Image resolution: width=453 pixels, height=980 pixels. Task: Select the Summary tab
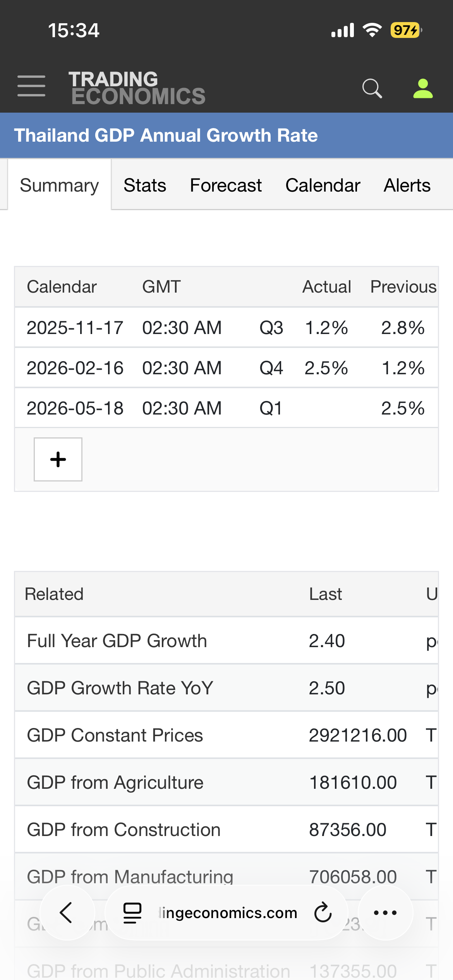click(60, 185)
